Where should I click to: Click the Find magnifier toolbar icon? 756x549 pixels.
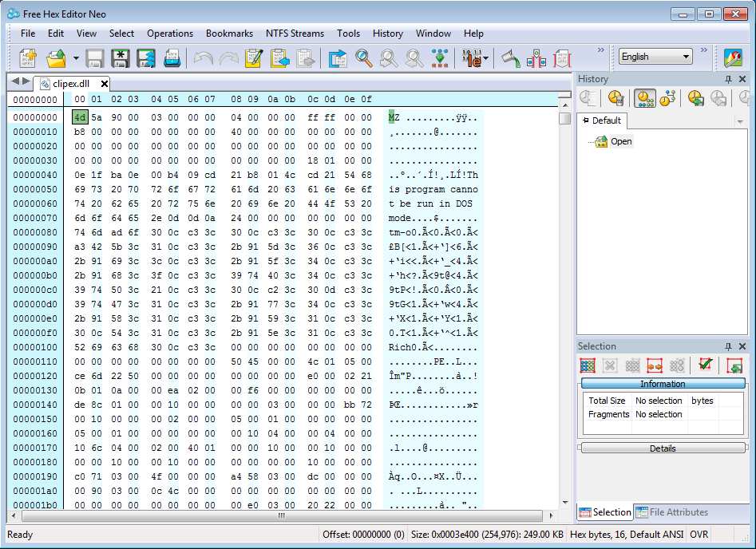pos(364,58)
